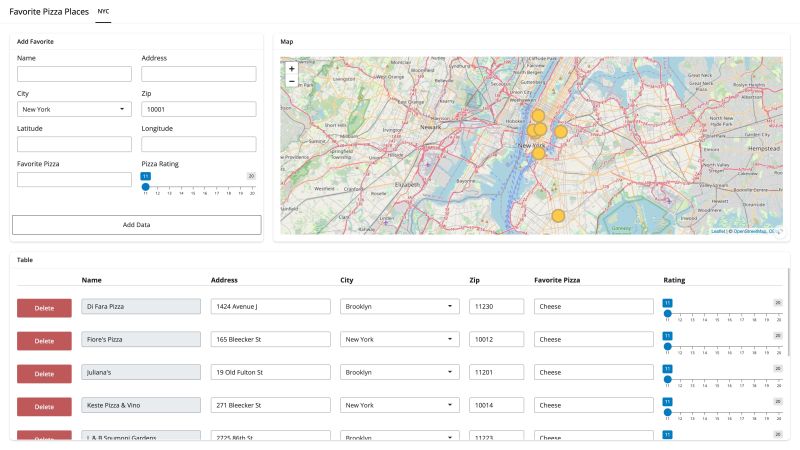Zoom in on the map
The image size is (800, 450).
pos(291,68)
